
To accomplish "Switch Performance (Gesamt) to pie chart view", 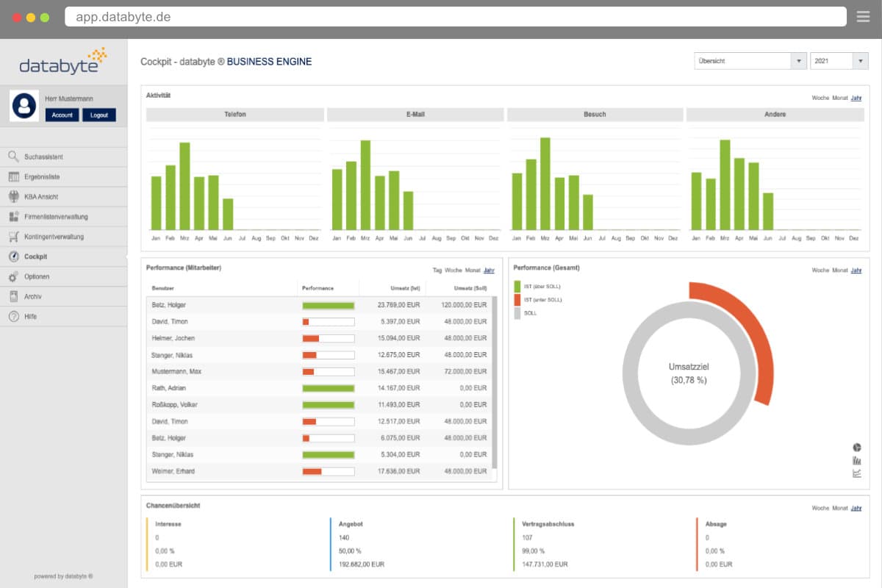I will pos(857,448).
